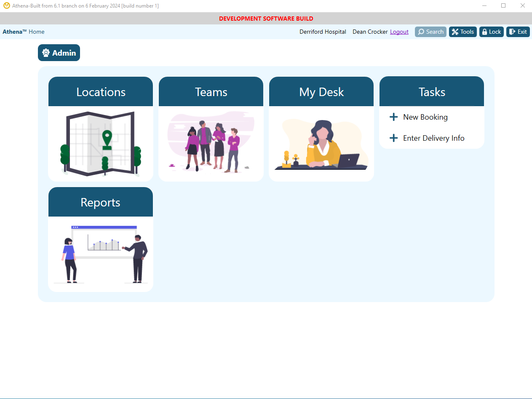Image resolution: width=532 pixels, height=399 pixels.
Task: Select the Locations map illustration
Action: coord(101,144)
